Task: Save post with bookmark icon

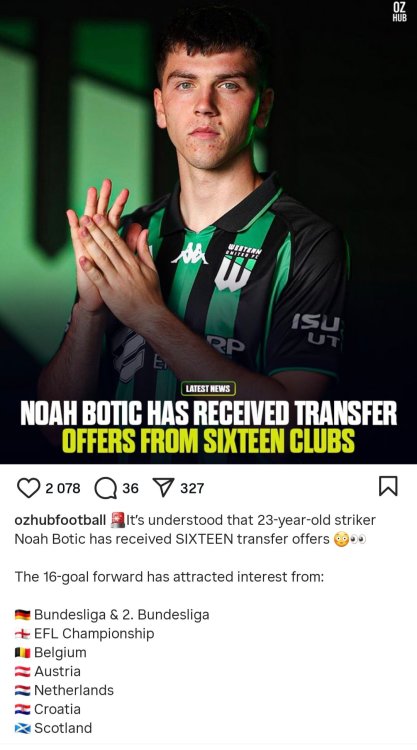Action: 388,486
